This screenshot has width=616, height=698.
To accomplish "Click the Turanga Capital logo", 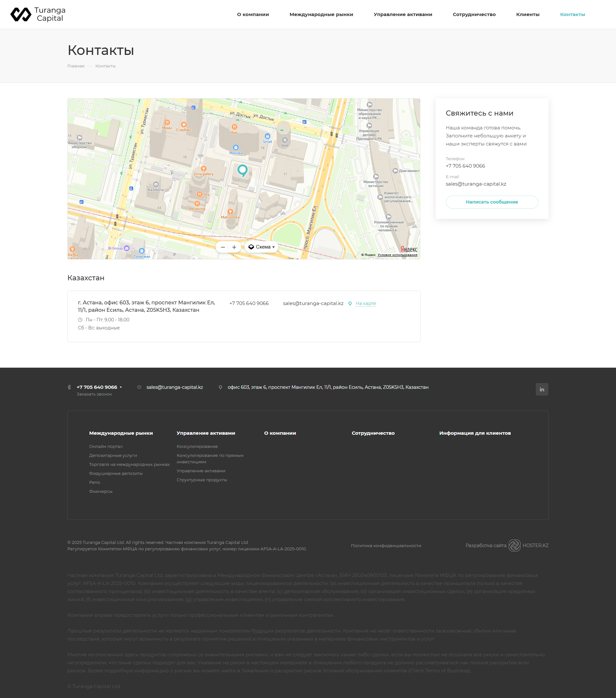I will [38, 14].
